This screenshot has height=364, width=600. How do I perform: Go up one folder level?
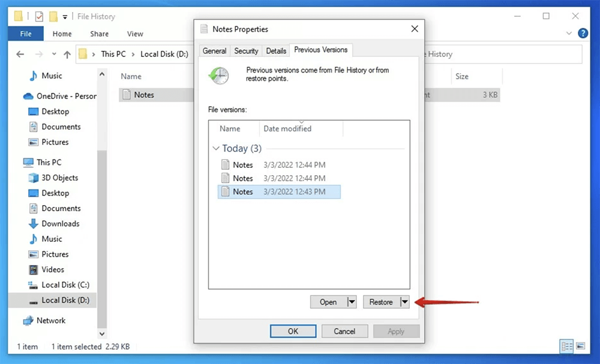coord(67,54)
